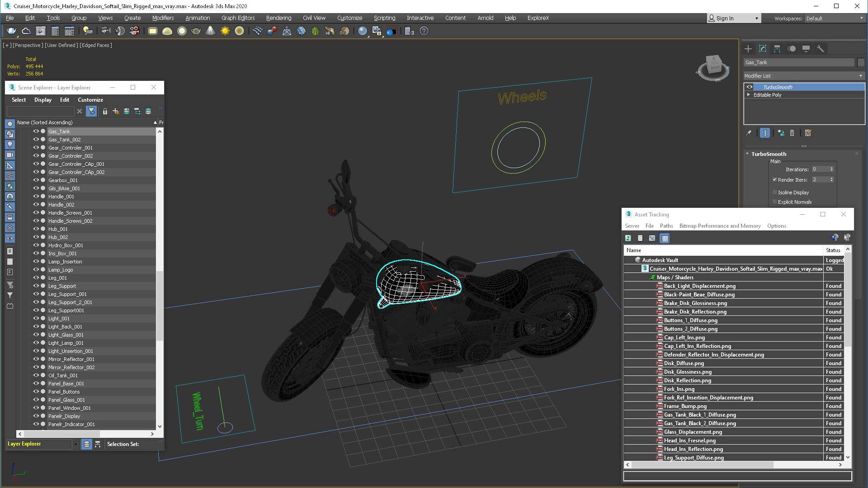Click the Edged Faces viewport label
Viewport: 868px width, 488px height.
pos(96,45)
